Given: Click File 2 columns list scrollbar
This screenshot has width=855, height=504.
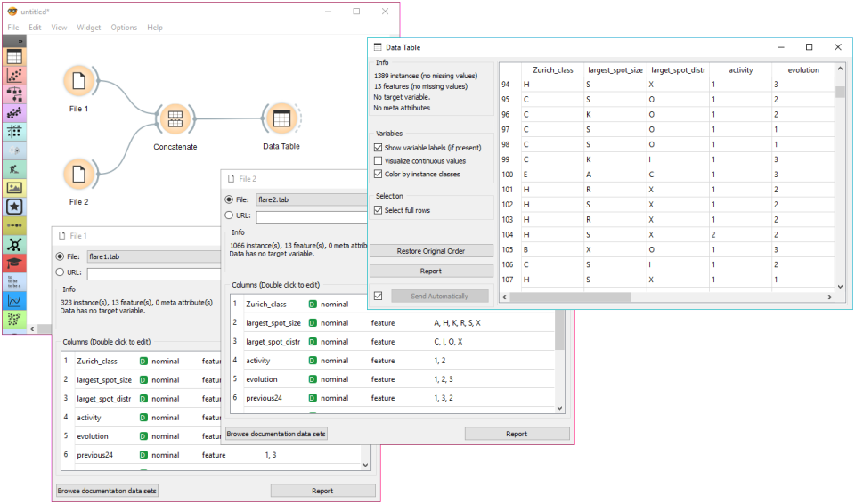Looking at the screenshot, I should (x=559, y=331).
